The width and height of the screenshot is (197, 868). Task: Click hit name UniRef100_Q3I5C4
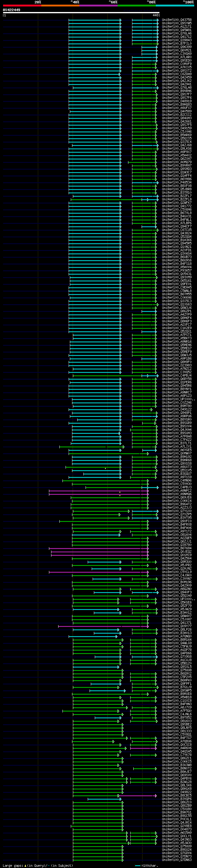(x=177, y=142)
